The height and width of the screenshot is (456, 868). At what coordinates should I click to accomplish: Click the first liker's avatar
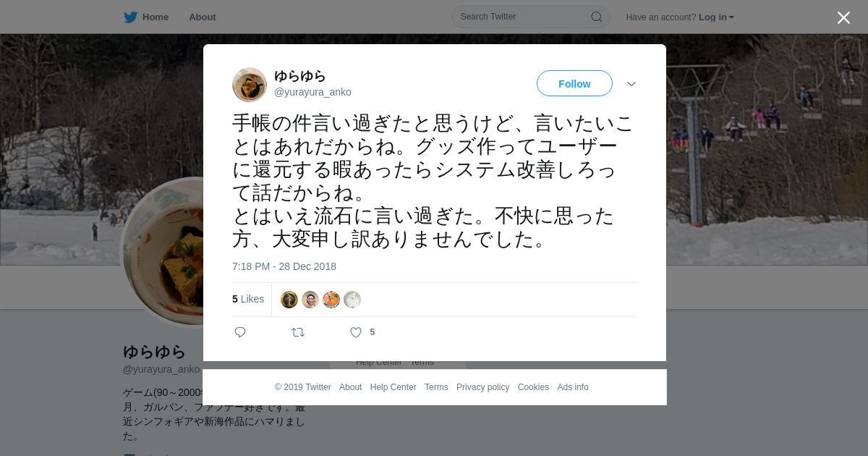click(289, 300)
